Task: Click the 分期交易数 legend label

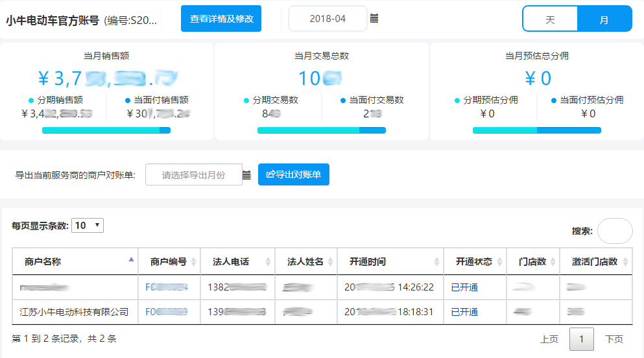Action: pos(271,100)
